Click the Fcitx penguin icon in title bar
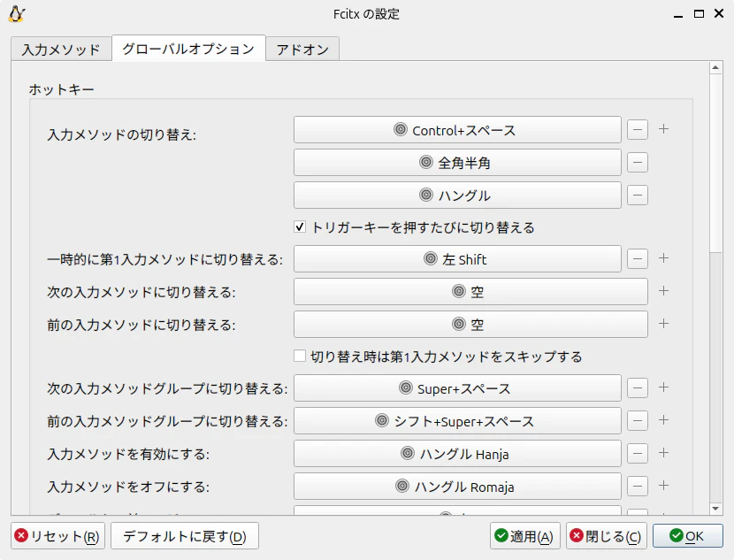734x560 pixels. click(x=17, y=14)
